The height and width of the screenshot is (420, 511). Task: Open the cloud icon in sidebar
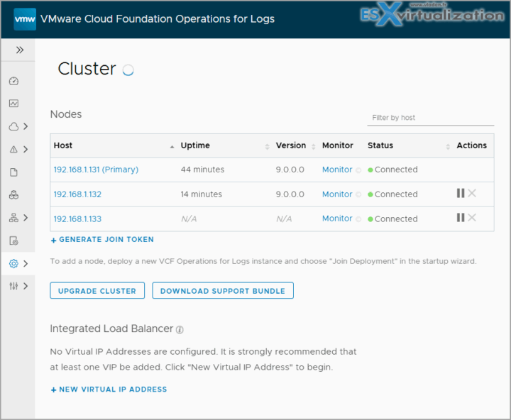click(x=13, y=126)
